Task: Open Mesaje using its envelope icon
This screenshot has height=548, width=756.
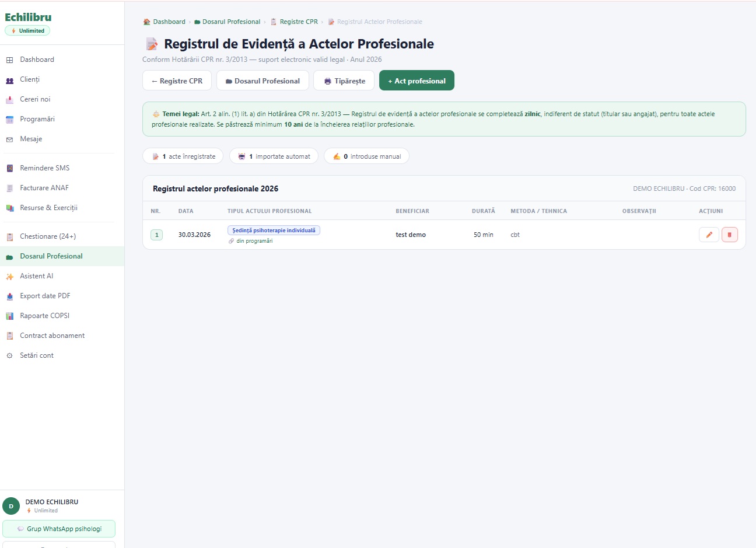Action: 10,138
